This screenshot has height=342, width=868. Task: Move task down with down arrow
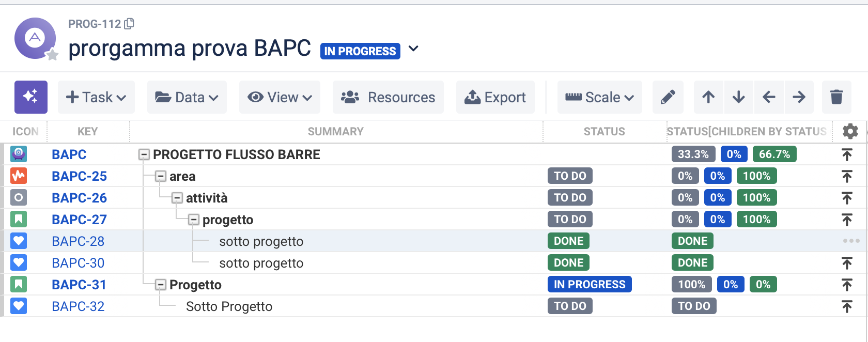pos(739,97)
